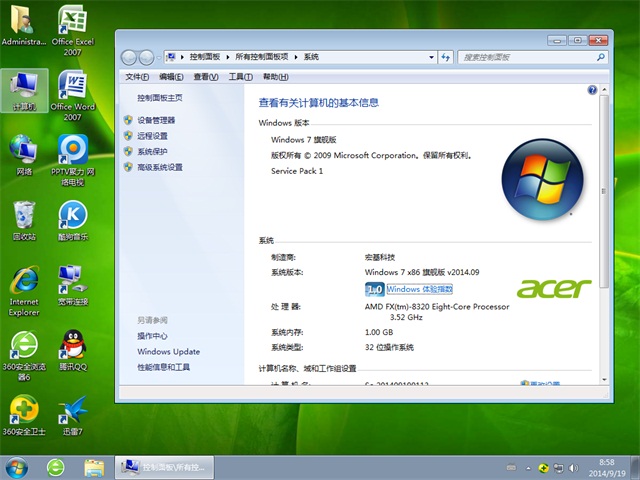Click the refresh button beside the address bar

tap(446, 57)
